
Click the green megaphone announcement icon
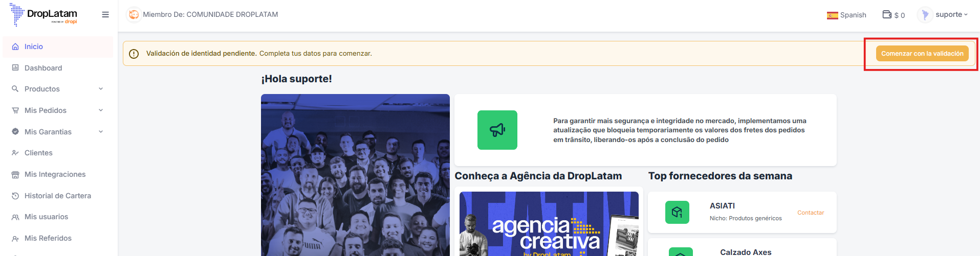[x=497, y=130]
